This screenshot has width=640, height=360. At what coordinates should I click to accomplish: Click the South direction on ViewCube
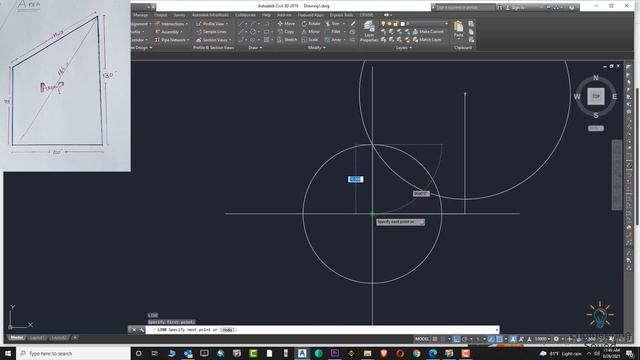[596, 116]
